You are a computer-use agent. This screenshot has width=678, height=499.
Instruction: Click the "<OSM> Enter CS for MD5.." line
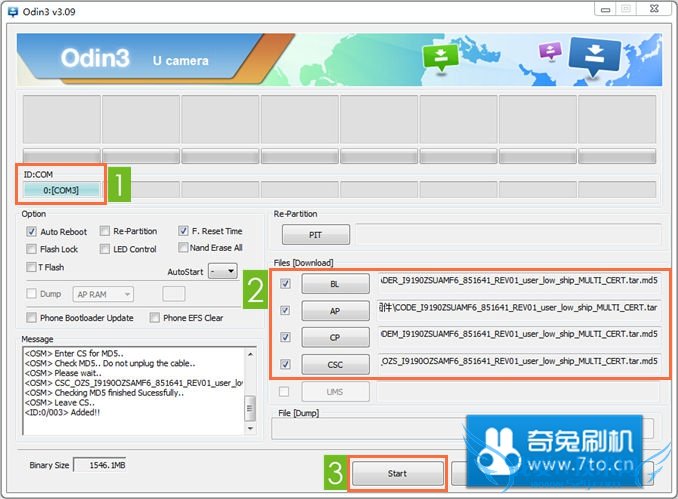74,353
